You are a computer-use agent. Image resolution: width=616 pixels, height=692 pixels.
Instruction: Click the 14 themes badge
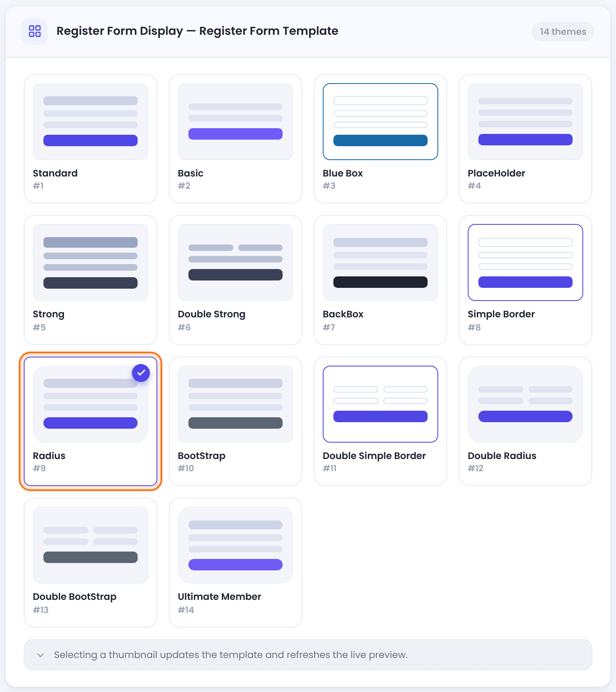[x=563, y=32]
